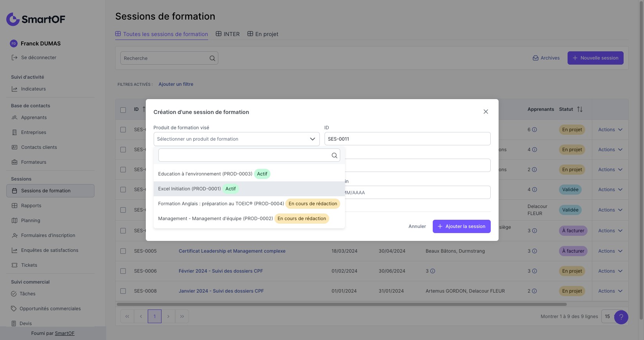
Task: Click the Entreprises building icon
Action: pos(15,132)
